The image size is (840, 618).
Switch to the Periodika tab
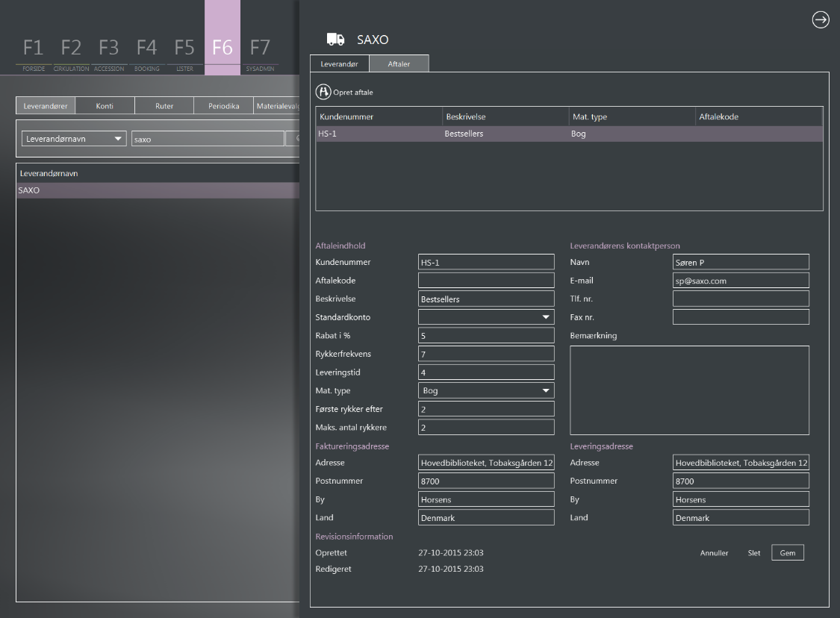(223, 105)
